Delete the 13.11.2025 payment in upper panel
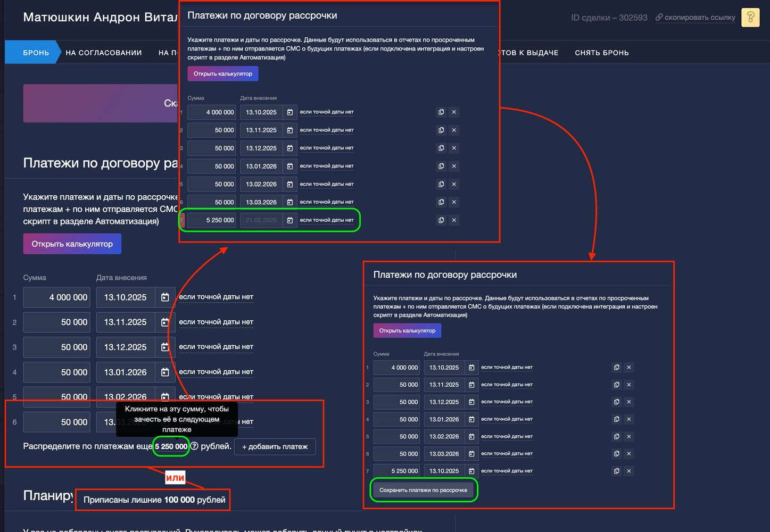770x532 pixels. tap(454, 130)
